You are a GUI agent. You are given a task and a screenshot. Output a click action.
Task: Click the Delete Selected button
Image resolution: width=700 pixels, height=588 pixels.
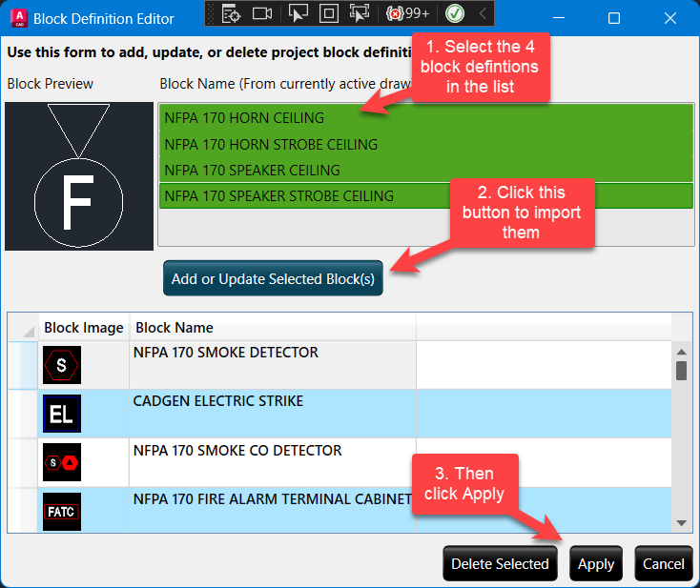click(x=500, y=563)
